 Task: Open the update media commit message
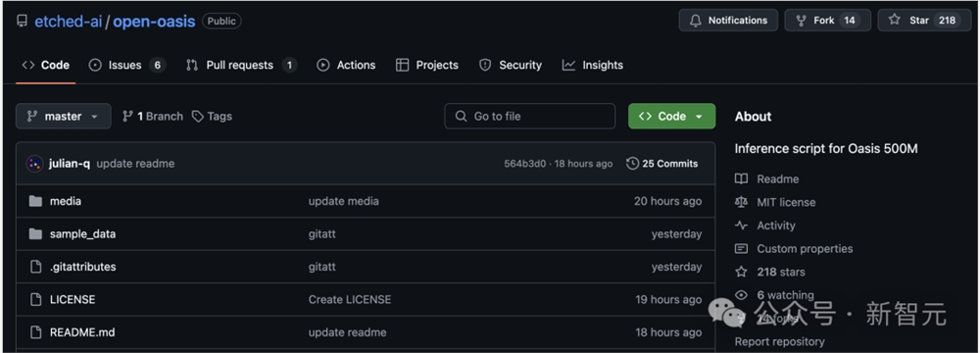pyautogui.click(x=343, y=201)
